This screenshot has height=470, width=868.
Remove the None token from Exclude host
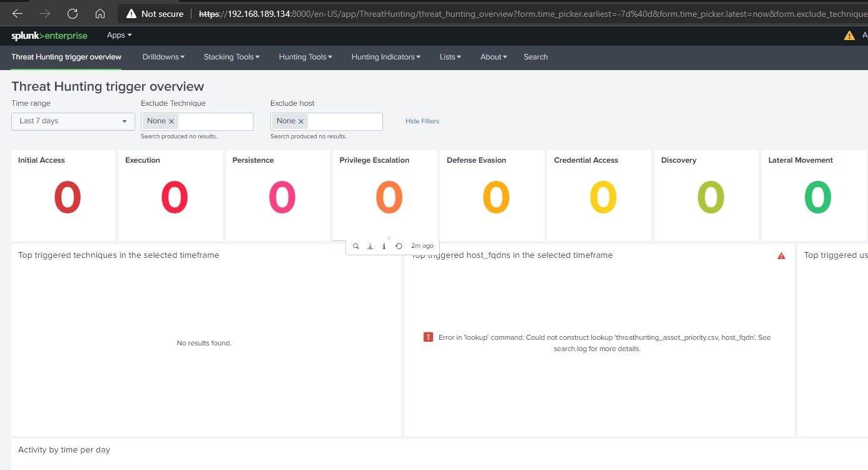(300, 121)
